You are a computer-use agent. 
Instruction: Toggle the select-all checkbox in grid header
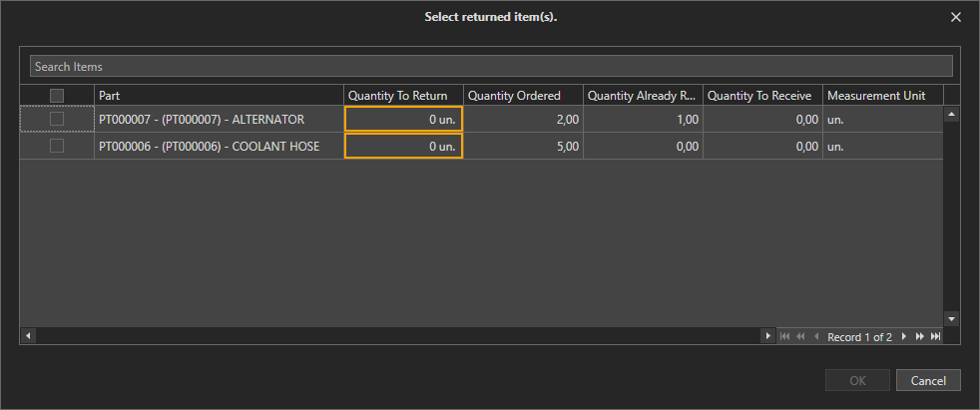point(57,96)
